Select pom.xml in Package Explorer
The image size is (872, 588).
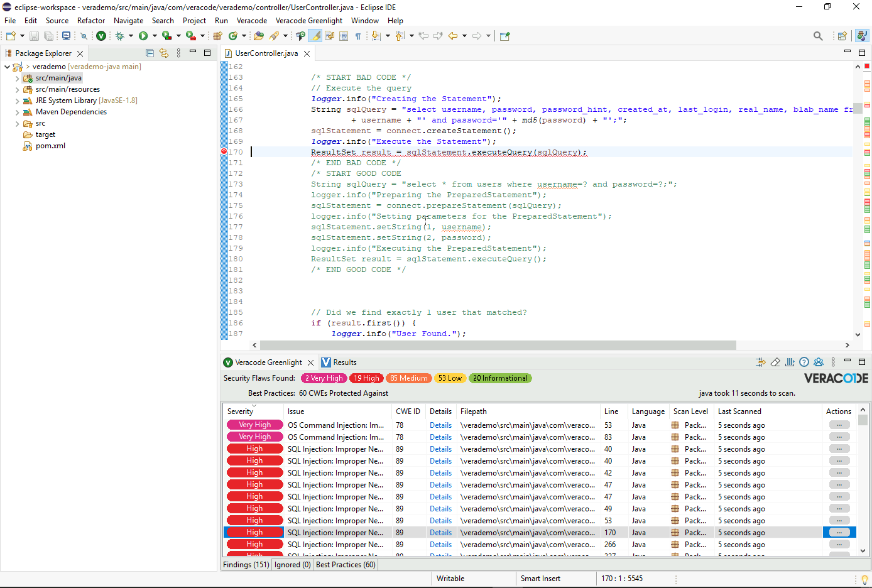50,146
